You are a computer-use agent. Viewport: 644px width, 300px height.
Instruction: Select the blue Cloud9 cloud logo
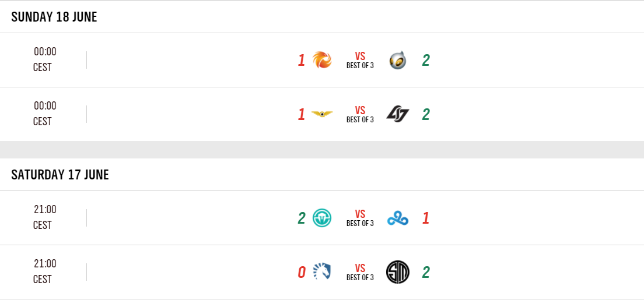[x=398, y=218]
